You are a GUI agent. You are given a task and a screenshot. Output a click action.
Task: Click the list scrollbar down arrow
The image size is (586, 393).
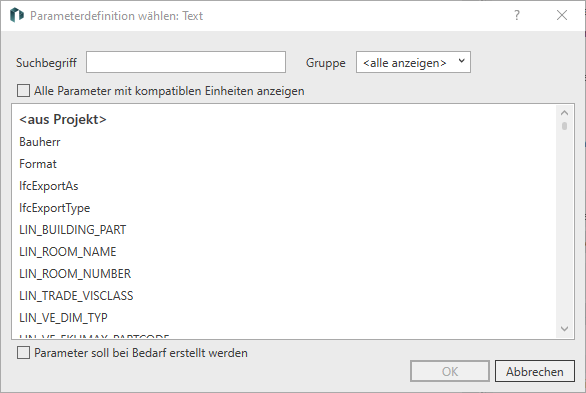[x=564, y=329]
